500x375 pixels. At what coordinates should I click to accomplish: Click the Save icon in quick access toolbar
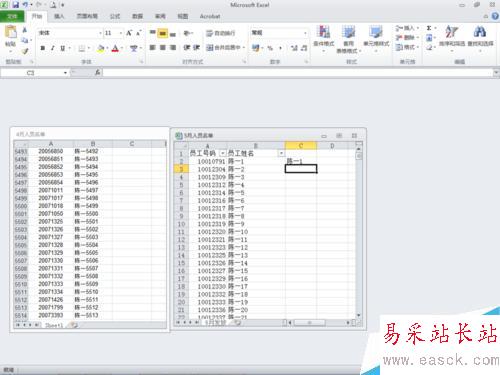[x=15, y=5]
